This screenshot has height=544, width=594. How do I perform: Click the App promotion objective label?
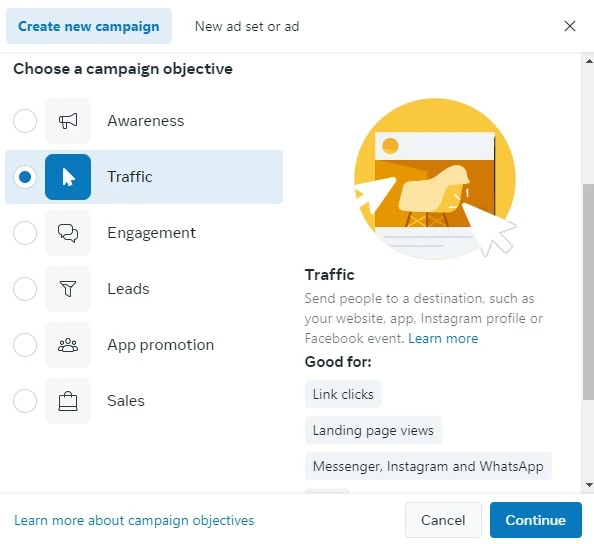click(161, 345)
